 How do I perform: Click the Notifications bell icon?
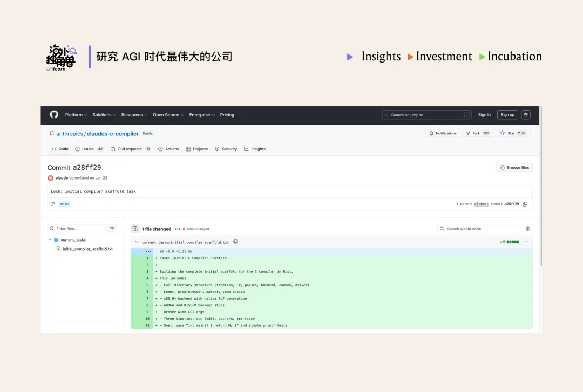click(431, 133)
